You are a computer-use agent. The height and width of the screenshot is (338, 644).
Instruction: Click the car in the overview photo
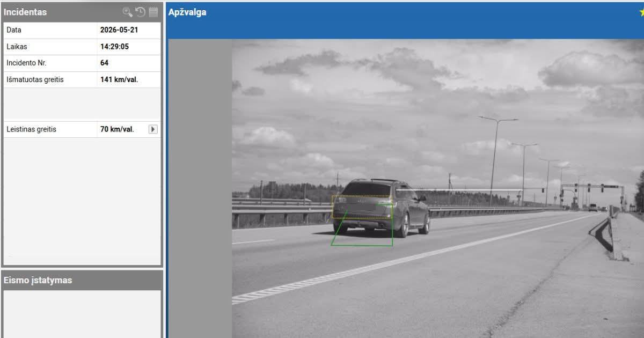click(x=381, y=208)
